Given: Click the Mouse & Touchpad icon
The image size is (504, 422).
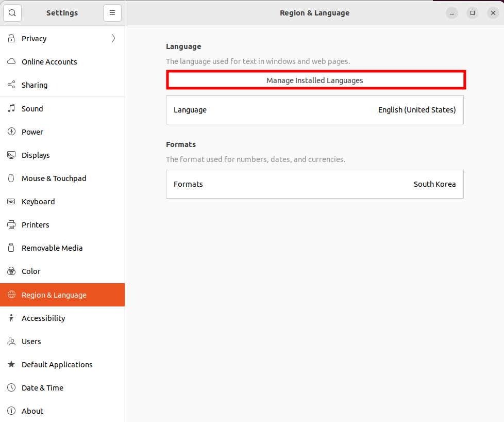Looking at the screenshot, I should point(11,178).
